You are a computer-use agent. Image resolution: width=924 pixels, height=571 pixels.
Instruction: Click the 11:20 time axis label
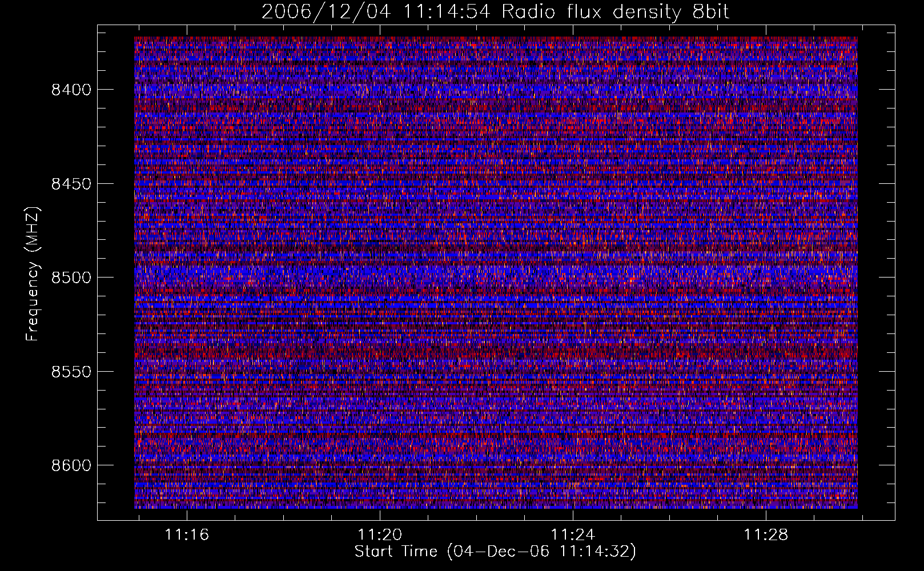[380, 535]
